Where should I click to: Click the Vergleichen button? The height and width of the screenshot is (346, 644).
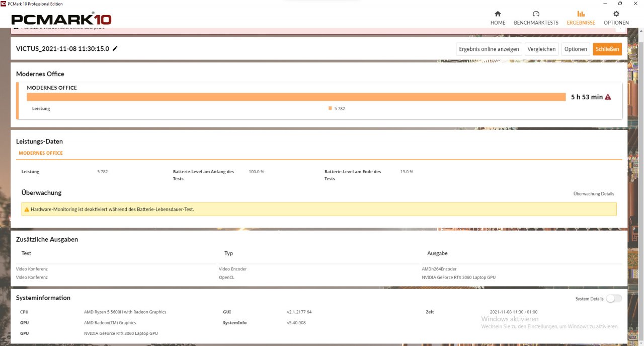541,49
